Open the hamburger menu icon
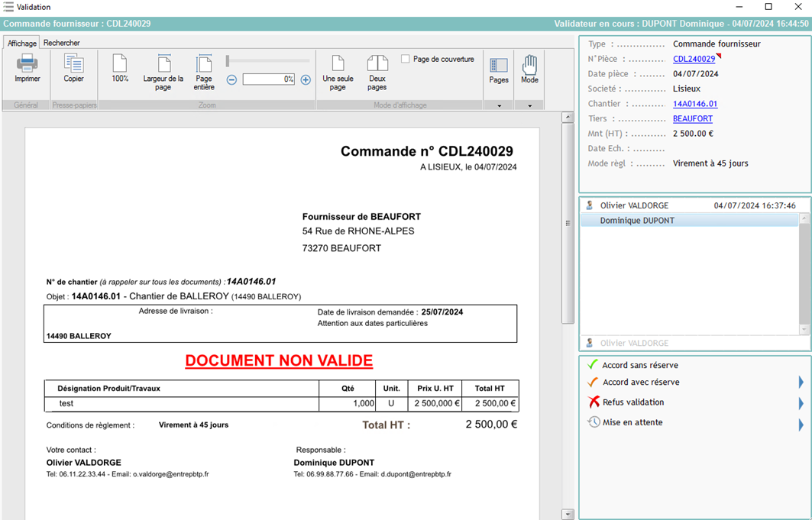 pos(9,6)
